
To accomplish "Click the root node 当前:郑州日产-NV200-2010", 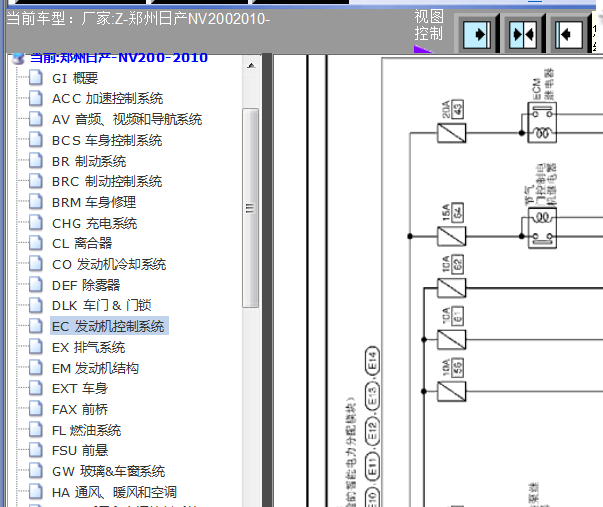I will click(x=119, y=58).
